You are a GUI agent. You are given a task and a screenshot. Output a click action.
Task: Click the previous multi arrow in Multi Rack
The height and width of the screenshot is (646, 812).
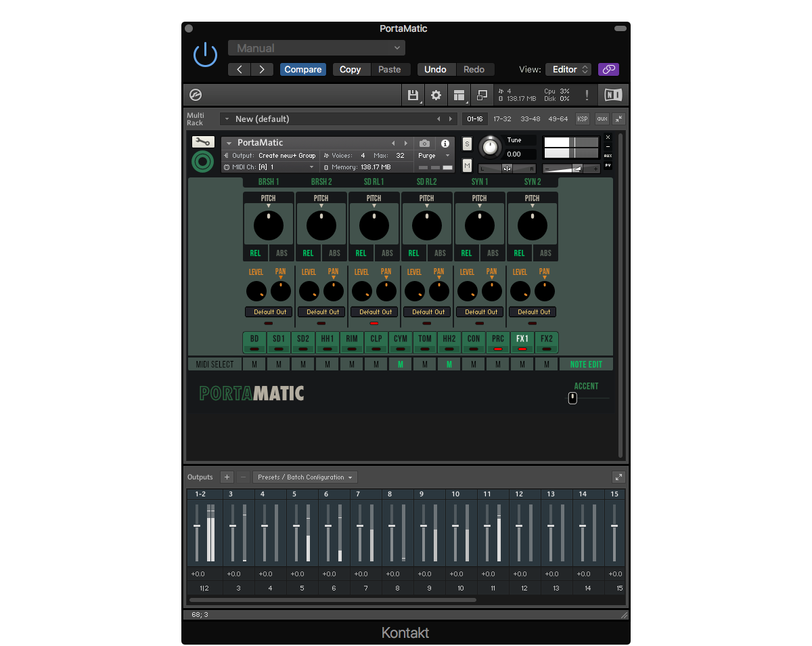coord(438,119)
